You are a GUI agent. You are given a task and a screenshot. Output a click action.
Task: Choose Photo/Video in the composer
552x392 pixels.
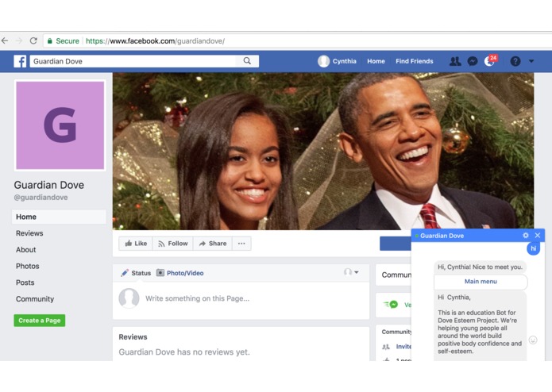[x=179, y=273]
